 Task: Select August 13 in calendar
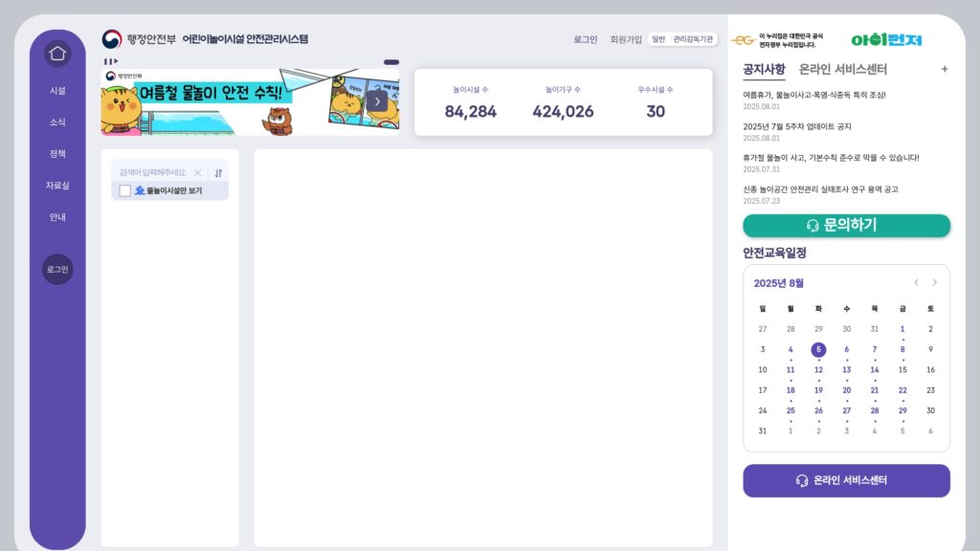pyautogui.click(x=846, y=370)
